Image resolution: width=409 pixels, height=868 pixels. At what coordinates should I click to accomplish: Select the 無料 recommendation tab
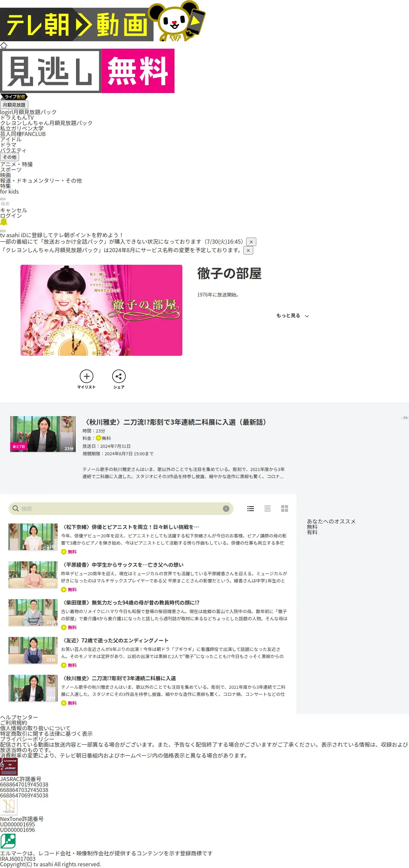click(312, 527)
